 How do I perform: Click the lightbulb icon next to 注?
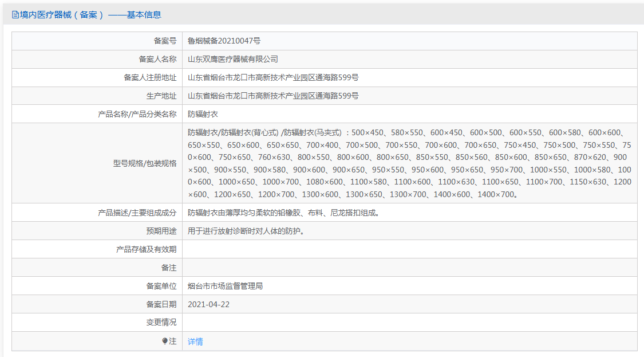pos(165,341)
